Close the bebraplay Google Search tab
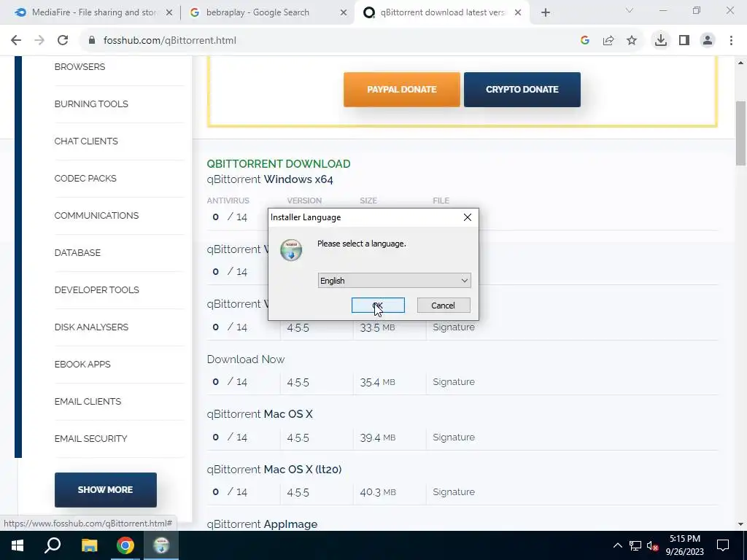The height and width of the screenshot is (560, 747). (x=344, y=13)
